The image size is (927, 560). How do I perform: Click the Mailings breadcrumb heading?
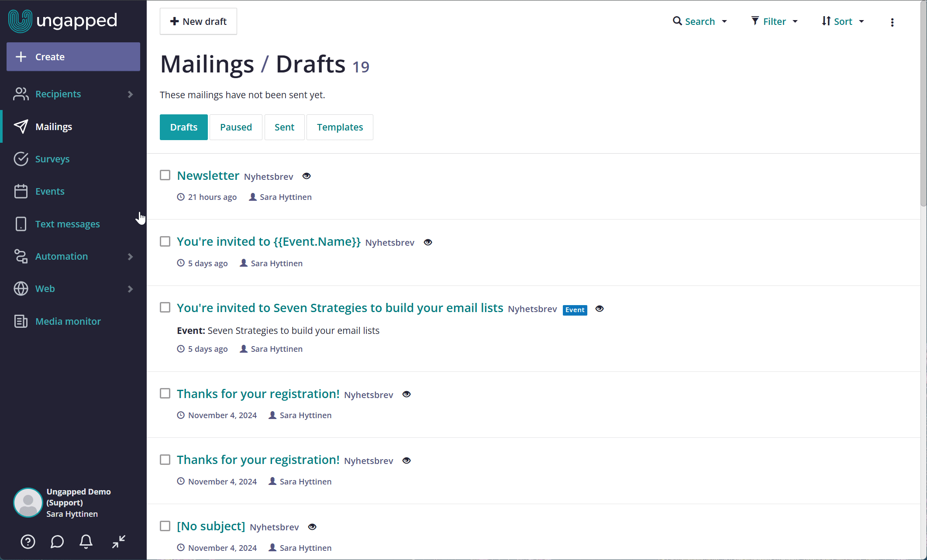point(207,64)
